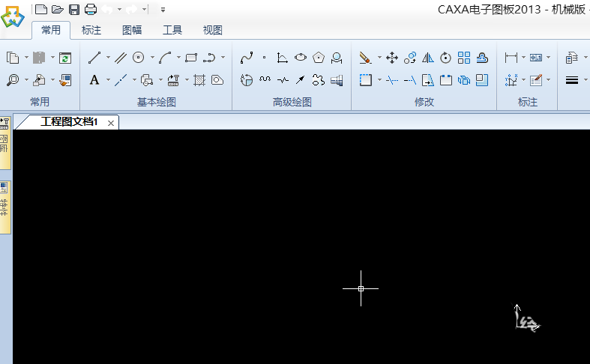Select the Arrow drawing tool
Viewport: 590px width, 364px height.
[x=301, y=79]
